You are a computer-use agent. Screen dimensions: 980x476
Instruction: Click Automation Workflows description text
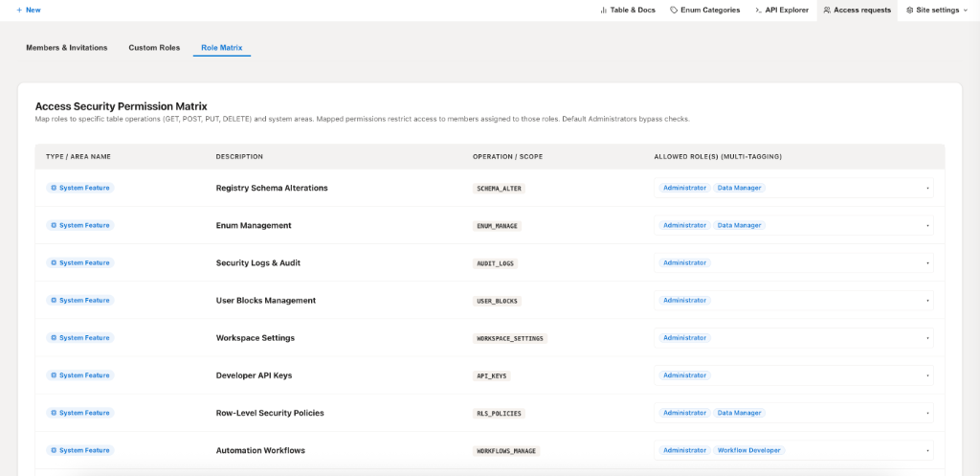(260, 450)
